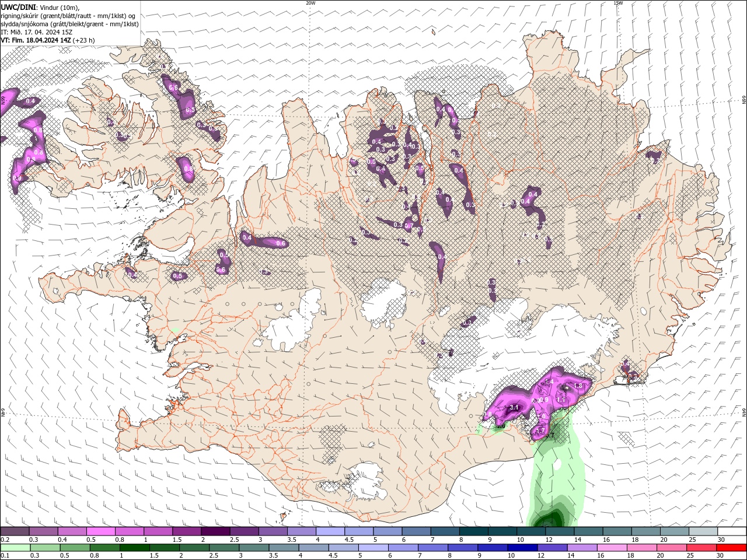Click the '0.2' label under the snow scale
Image resolution: width=747 pixels, height=560 pixels.
(5, 540)
